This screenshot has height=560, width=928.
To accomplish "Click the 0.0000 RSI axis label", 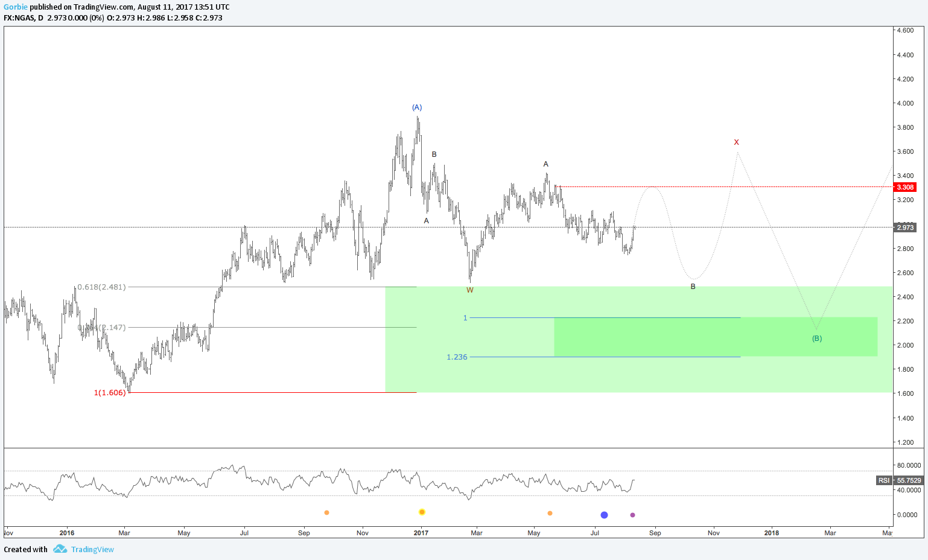I will (x=907, y=515).
